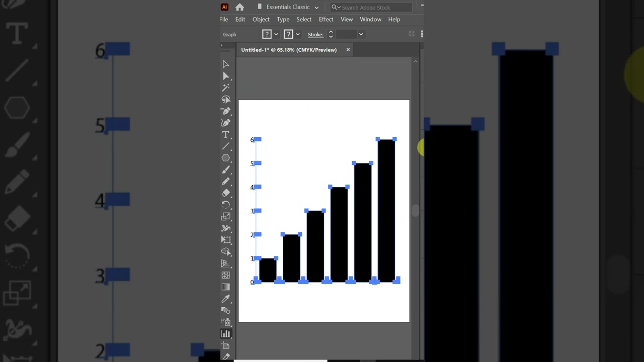This screenshot has width=644, height=362.
Task: Click the stroke weight value field
Action: coord(346,34)
